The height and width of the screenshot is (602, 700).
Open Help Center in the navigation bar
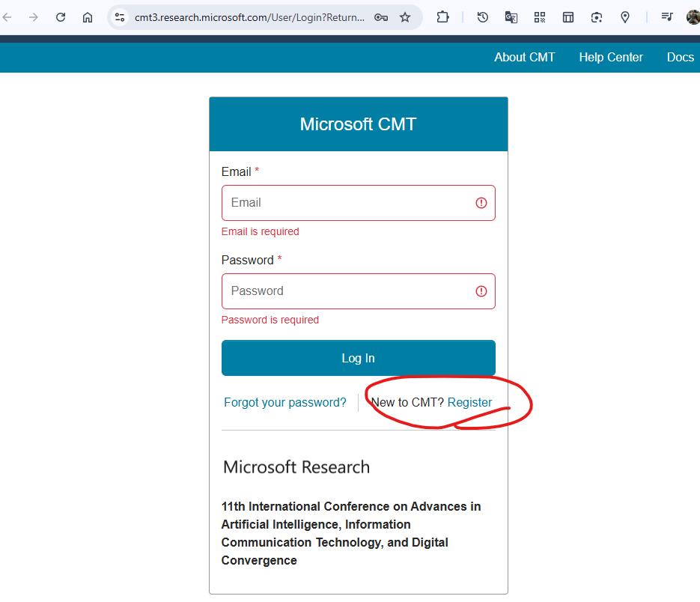(611, 57)
